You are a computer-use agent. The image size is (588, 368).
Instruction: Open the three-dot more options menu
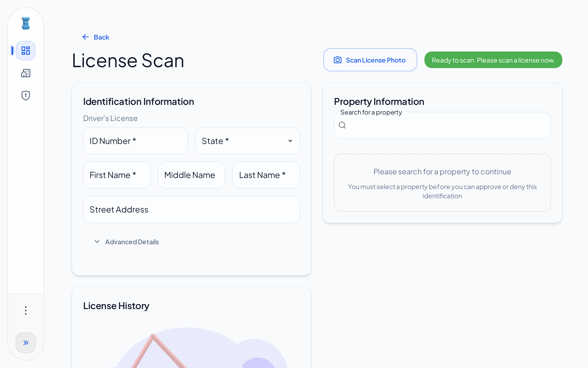click(26, 310)
